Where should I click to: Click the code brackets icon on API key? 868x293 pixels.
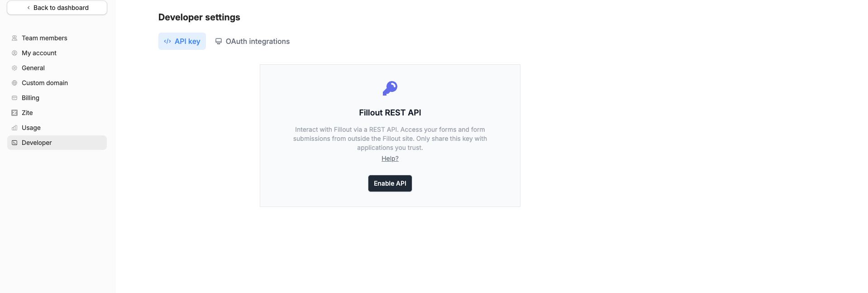click(x=167, y=41)
